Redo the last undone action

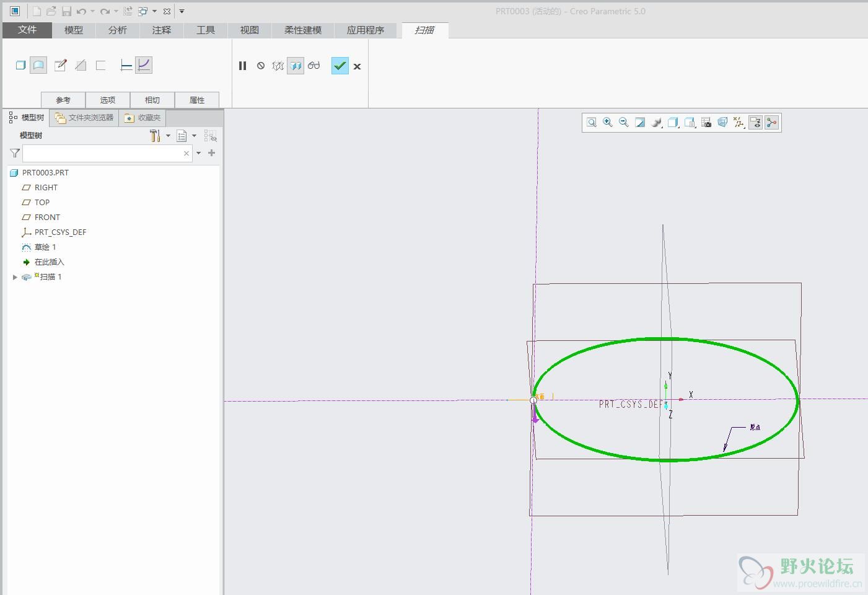click(x=105, y=11)
